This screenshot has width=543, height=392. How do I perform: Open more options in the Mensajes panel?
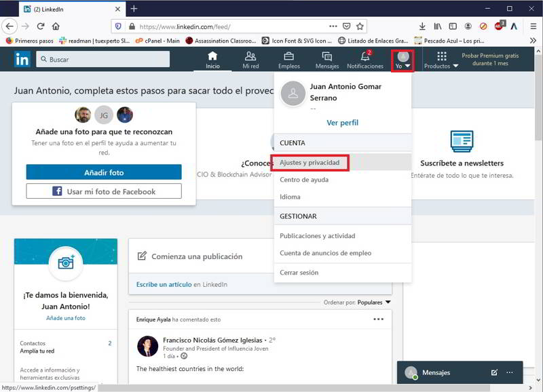click(x=509, y=372)
